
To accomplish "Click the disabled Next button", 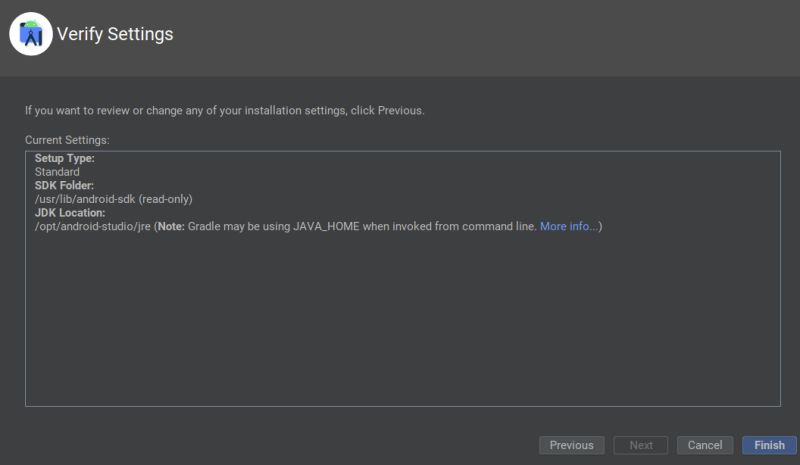I will click(x=641, y=445).
